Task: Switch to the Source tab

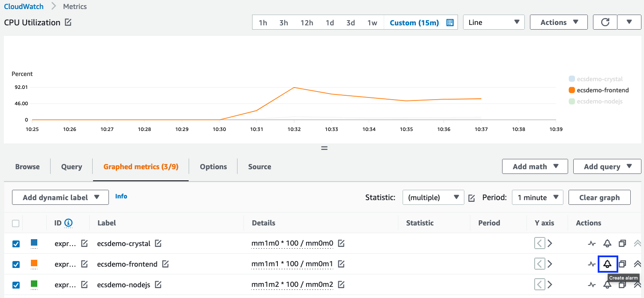Action: point(259,167)
